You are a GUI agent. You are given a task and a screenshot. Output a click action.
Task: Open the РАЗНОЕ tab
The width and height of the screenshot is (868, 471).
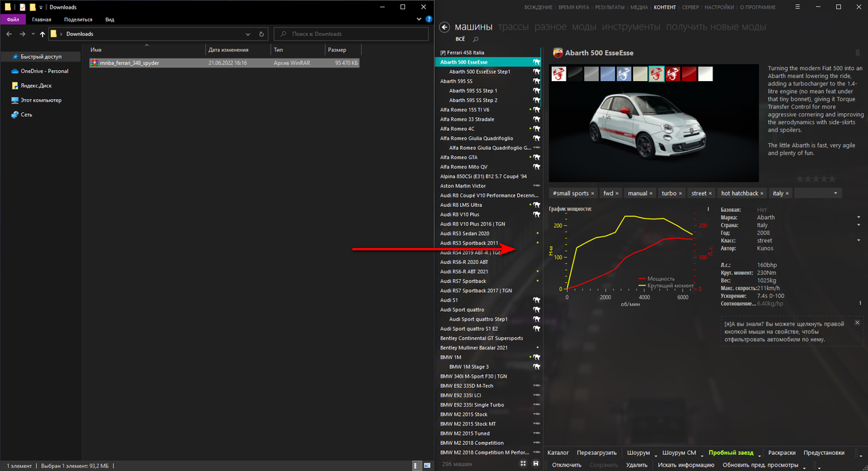click(550, 27)
